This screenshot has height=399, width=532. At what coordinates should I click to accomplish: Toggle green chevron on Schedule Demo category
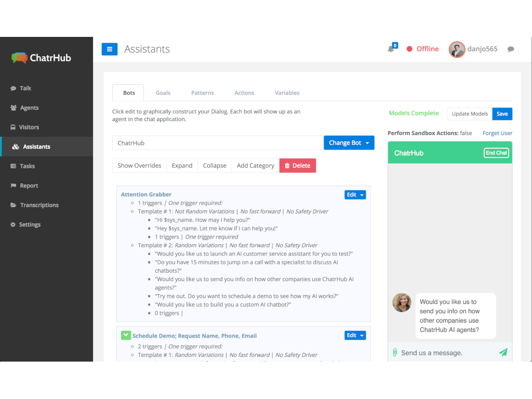point(126,336)
